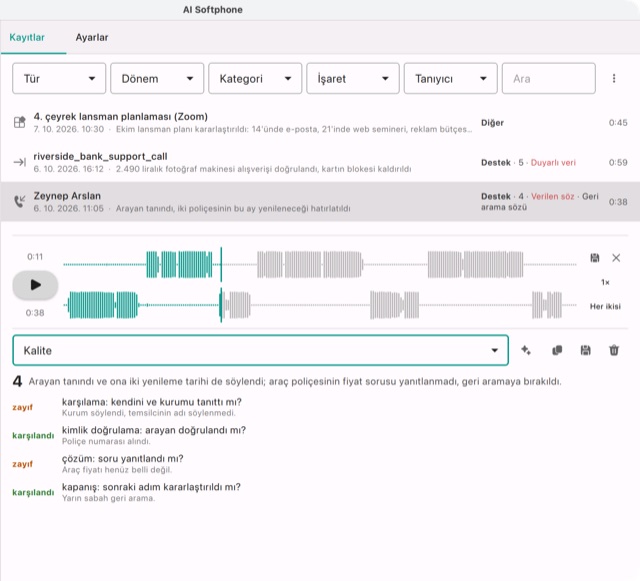Click the imported file arrow icon
Viewport: 640px width, 581px height.
click(x=20, y=162)
